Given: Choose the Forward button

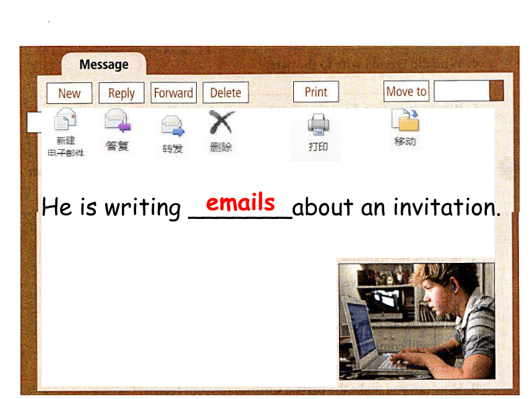Looking at the screenshot, I should (x=173, y=93).
